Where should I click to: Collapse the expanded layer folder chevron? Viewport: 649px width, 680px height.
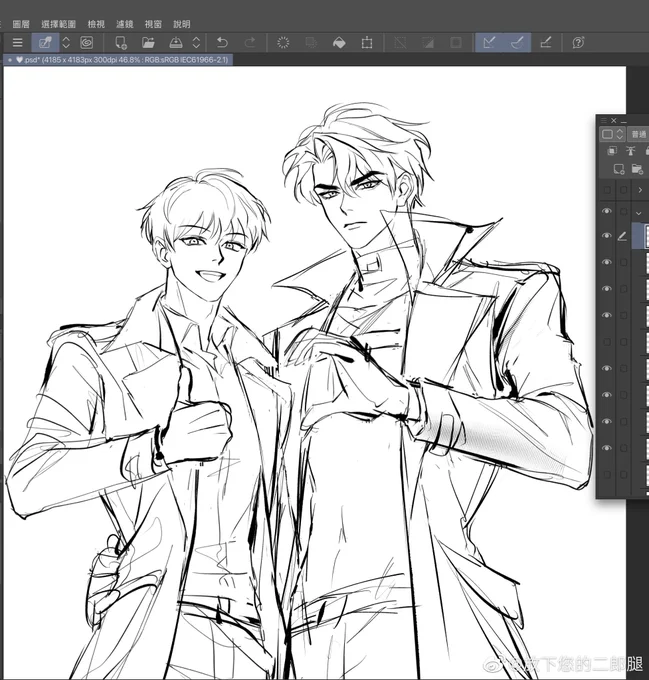pyautogui.click(x=639, y=213)
